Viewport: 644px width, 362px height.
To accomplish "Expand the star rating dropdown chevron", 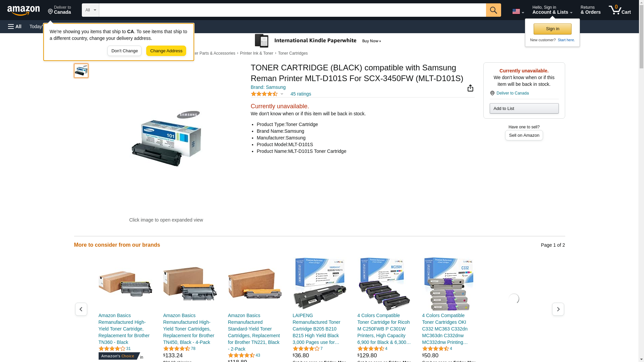I will point(282,94).
